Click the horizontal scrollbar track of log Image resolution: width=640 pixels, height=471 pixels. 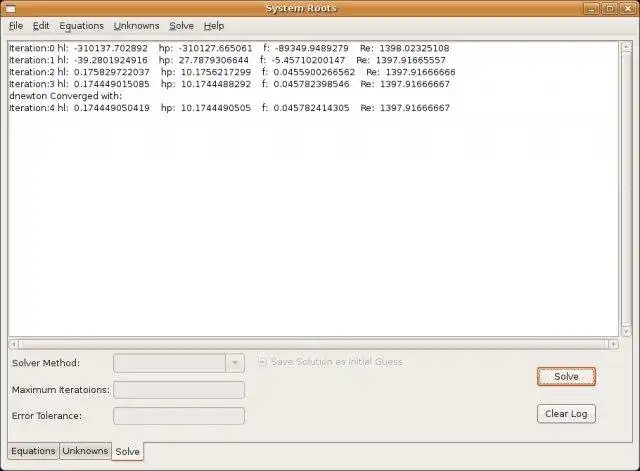[313, 344]
